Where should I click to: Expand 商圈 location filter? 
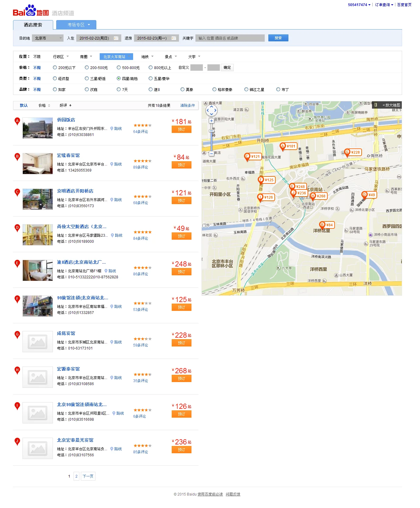[86, 57]
